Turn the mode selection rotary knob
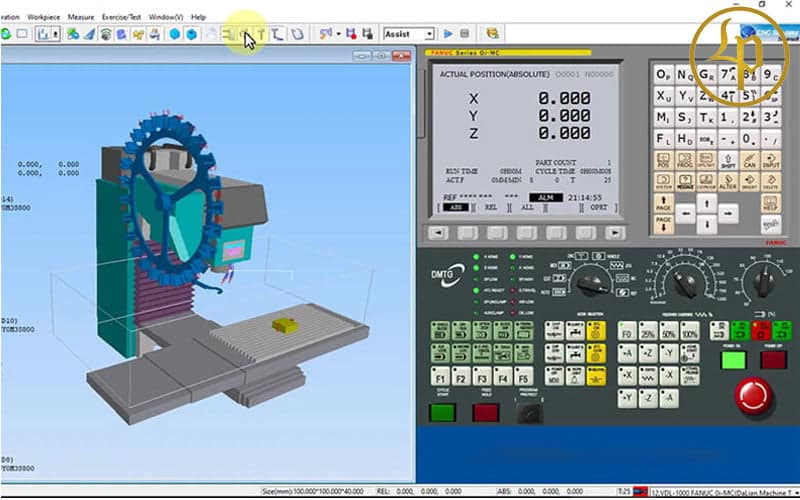This screenshot has height=500, width=800. click(x=592, y=282)
